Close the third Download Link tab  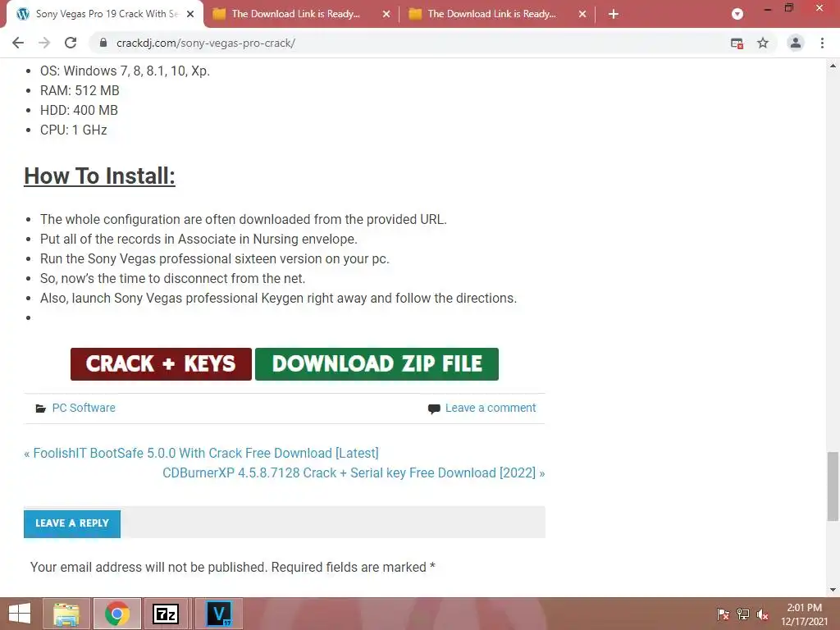click(582, 14)
